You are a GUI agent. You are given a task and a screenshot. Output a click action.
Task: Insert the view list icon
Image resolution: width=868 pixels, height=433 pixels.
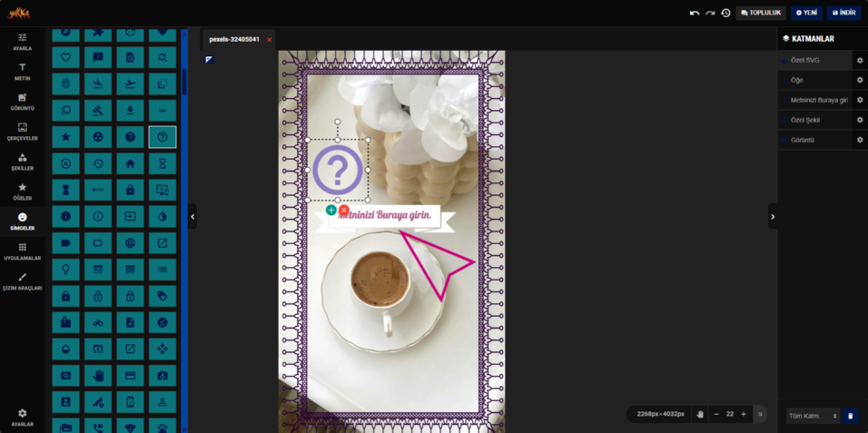click(163, 270)
